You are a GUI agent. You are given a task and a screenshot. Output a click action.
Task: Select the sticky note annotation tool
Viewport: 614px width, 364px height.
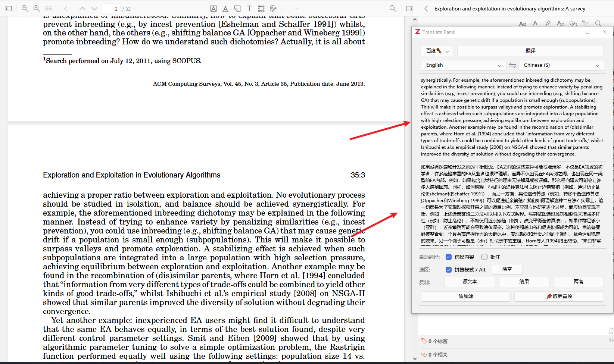[237, 9]
